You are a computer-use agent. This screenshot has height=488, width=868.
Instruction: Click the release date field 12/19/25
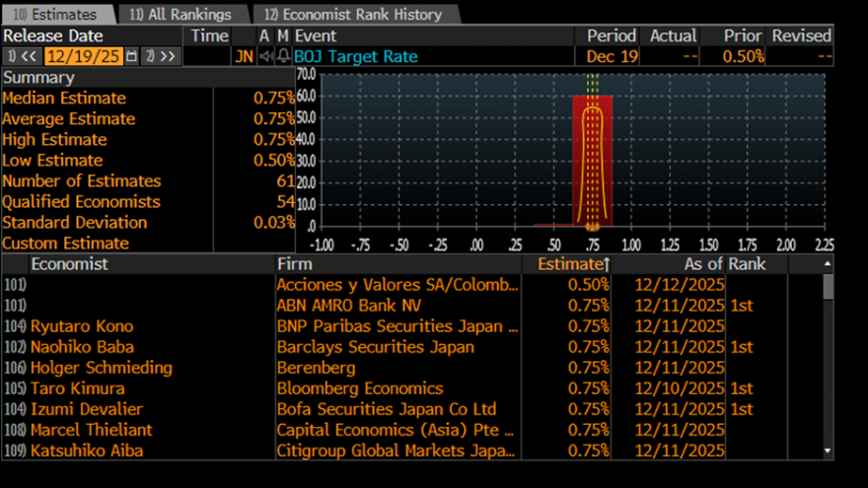click(83, 56)
